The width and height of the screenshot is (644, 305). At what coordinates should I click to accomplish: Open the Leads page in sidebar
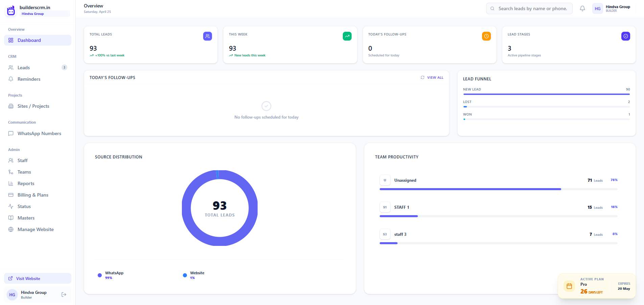coord(24,68)
